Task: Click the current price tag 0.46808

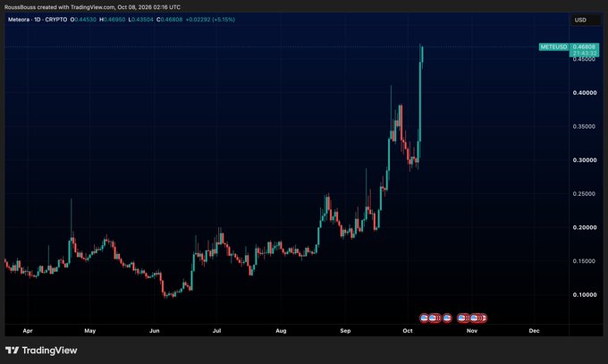Action: (x=584, y=47)
